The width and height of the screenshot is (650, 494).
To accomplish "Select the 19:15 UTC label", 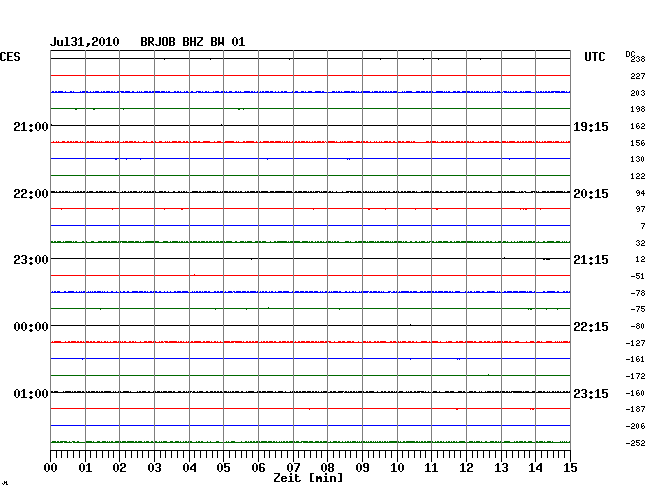I will coord(591,127).
